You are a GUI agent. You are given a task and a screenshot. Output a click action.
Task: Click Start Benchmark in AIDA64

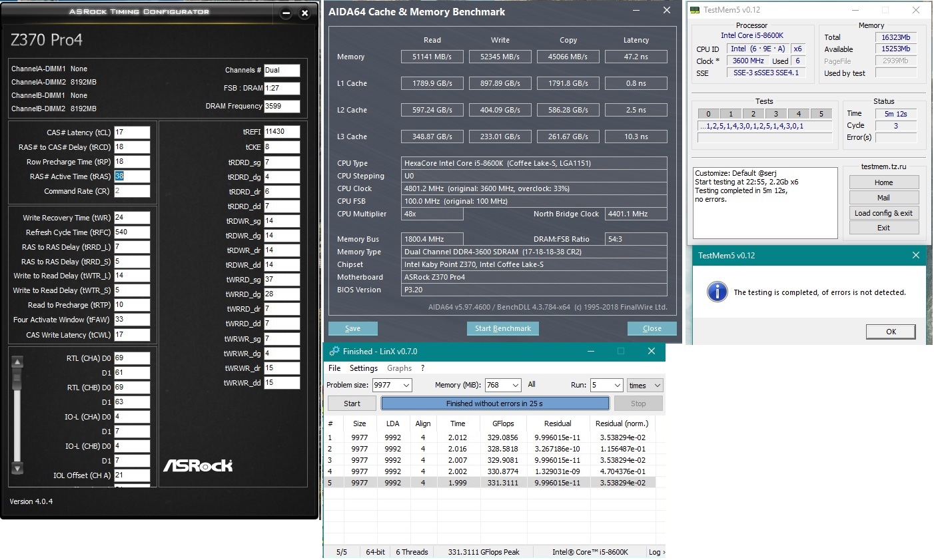point(503,328)
